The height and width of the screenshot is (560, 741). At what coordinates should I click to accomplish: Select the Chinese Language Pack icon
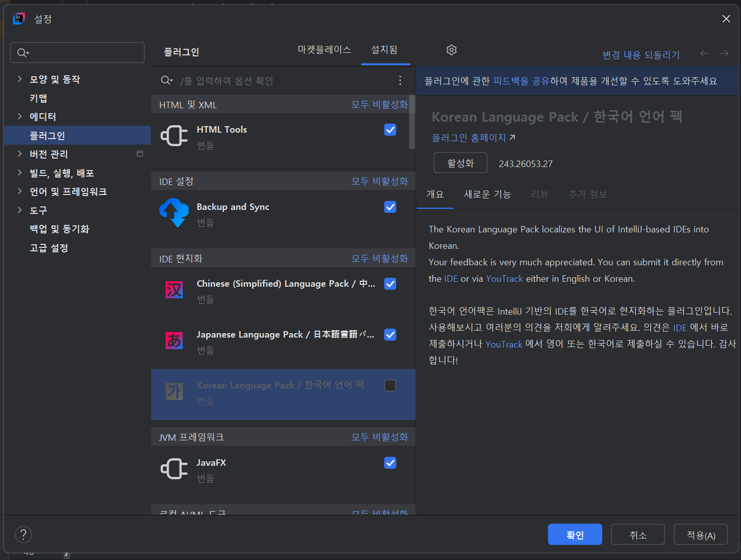[x=174, y=289]
